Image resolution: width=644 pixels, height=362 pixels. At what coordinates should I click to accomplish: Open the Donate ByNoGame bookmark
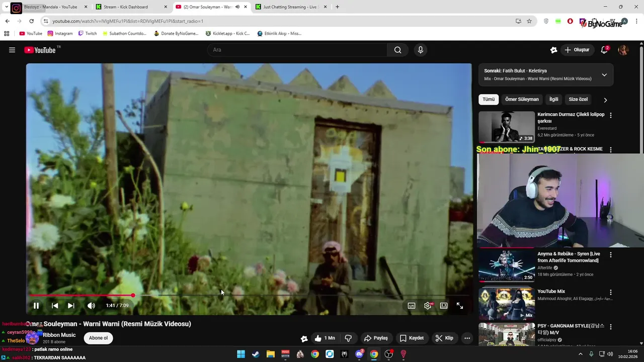(x=176, y=33)
